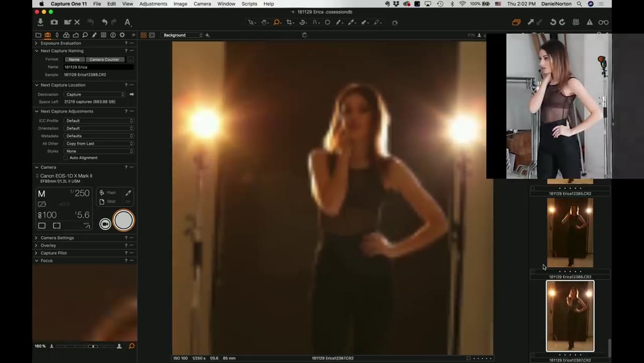
Task: Expand the Camera Settings panel
Action: (x=36, y=238)
